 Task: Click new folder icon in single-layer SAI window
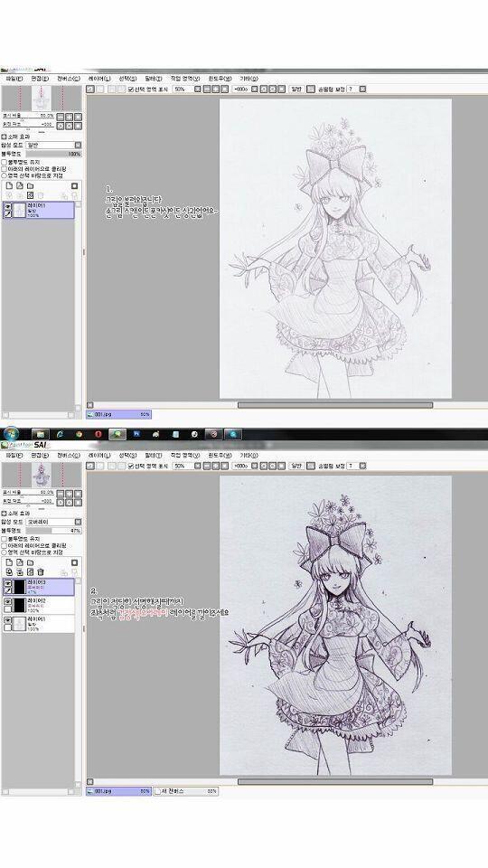click(30, 185)
